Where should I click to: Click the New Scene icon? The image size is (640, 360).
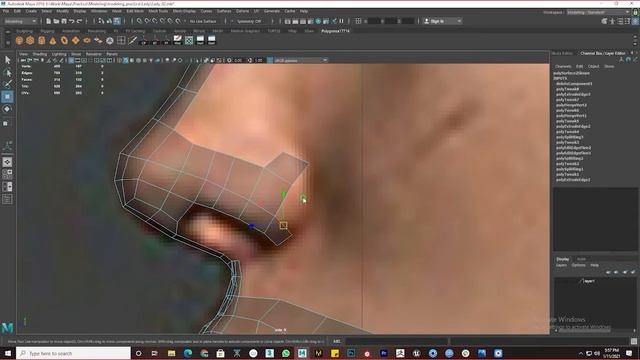pyautogui.click(x=49, y=21)
